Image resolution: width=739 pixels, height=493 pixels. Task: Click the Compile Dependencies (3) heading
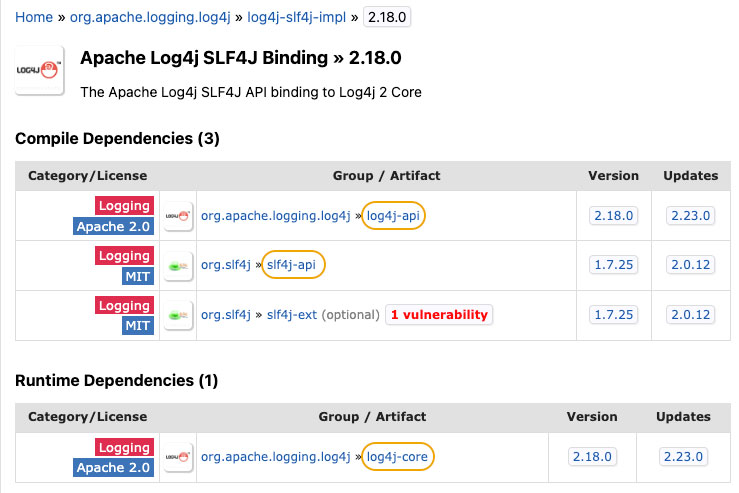point(117,139)
